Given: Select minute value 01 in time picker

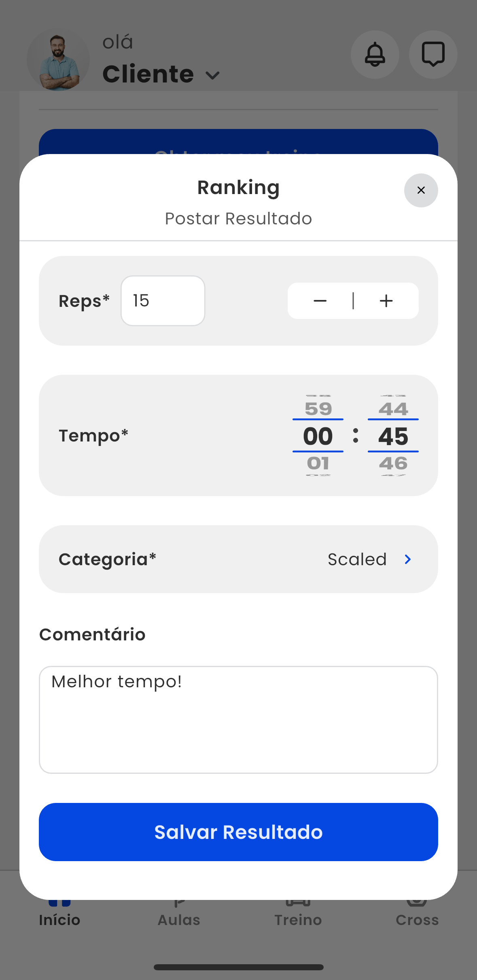Looking at the screenshot, I should 318,463.
